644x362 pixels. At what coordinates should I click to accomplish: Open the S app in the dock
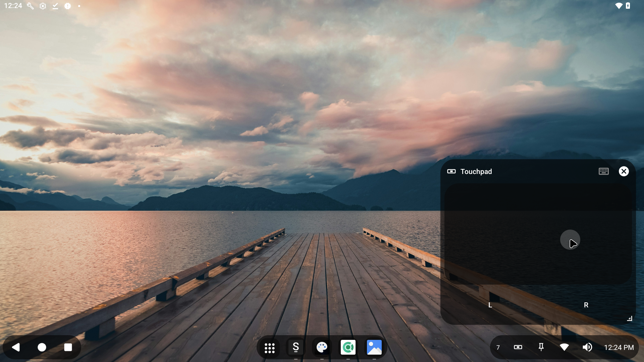click(x=296, y=348)
